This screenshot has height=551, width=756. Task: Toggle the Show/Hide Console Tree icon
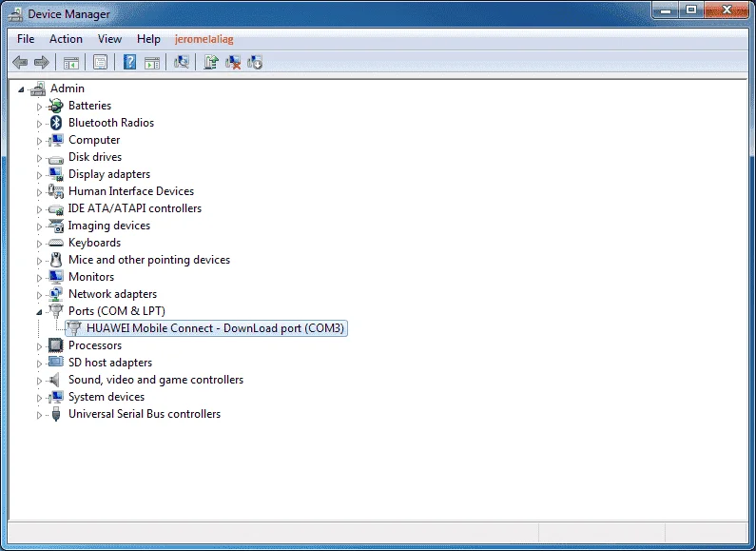click(71, 62)
